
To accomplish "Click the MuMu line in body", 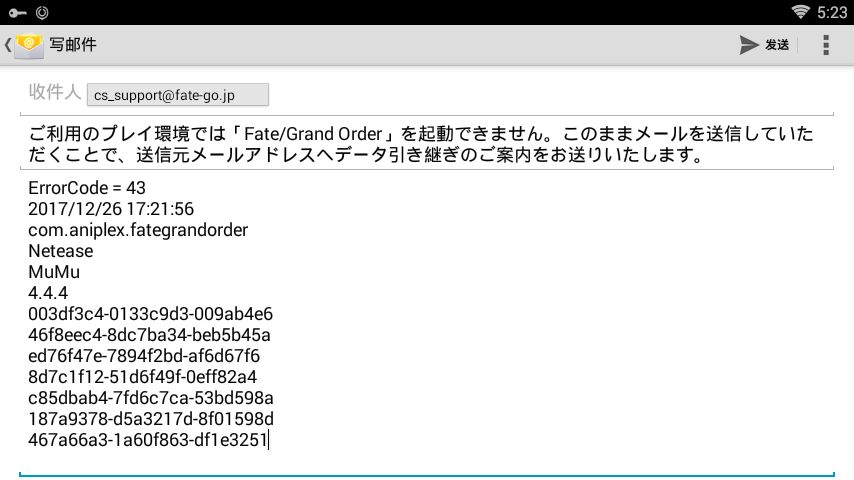I will 54,272.
